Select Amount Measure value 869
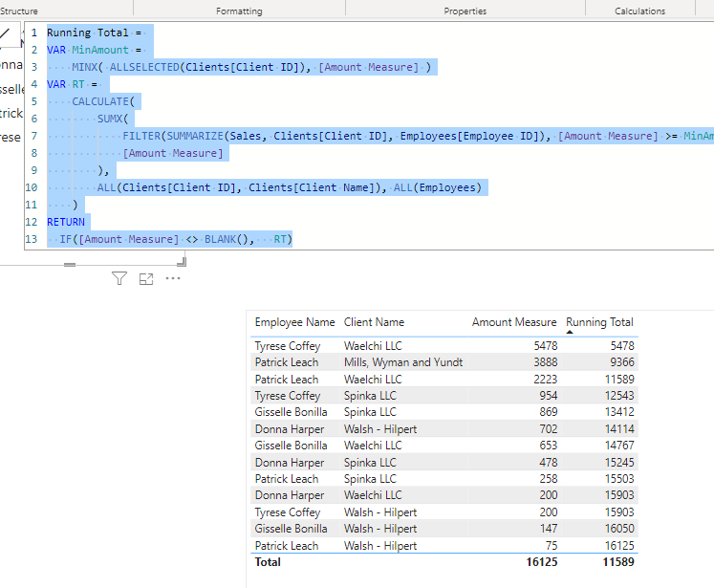The image size is (714, 588). coord(549,412)
